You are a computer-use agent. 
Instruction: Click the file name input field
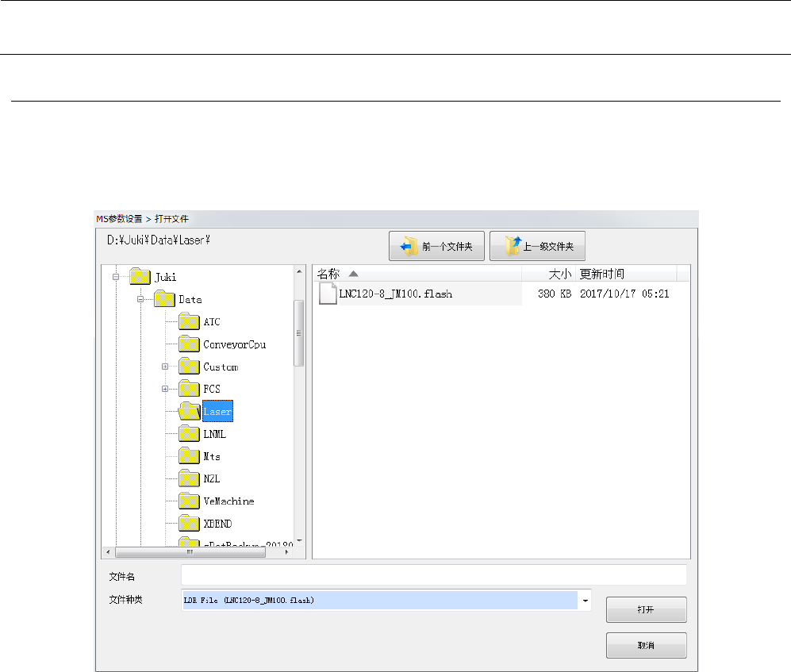[433, 575]
